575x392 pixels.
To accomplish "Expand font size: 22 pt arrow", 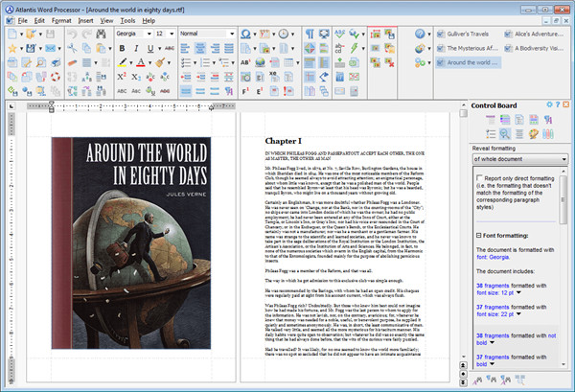I will (518, 314).
